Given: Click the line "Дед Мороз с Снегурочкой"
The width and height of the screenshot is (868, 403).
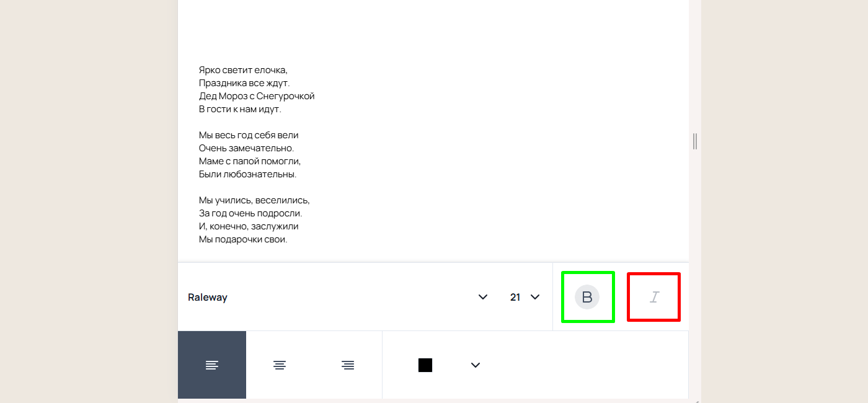Looking at the screenshot, I should [x=257, y=96].
